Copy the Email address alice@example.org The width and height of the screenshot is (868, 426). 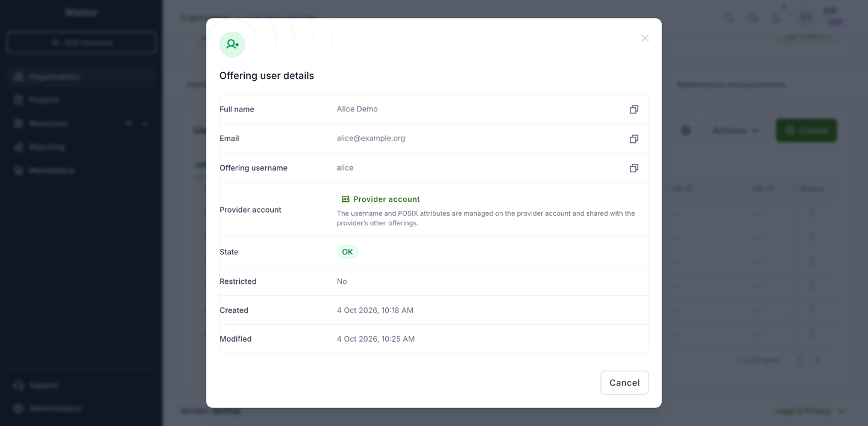coord(634,139)
